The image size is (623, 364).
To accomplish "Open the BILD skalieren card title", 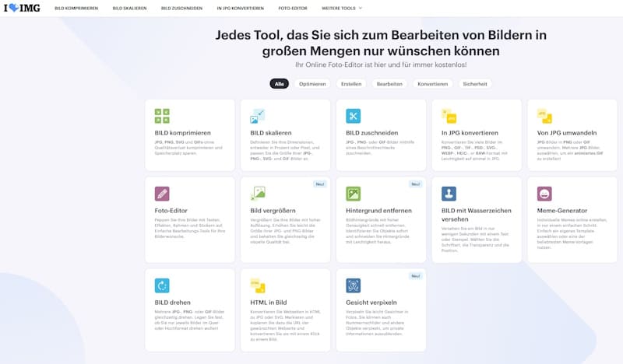I will tap(271, 133).
